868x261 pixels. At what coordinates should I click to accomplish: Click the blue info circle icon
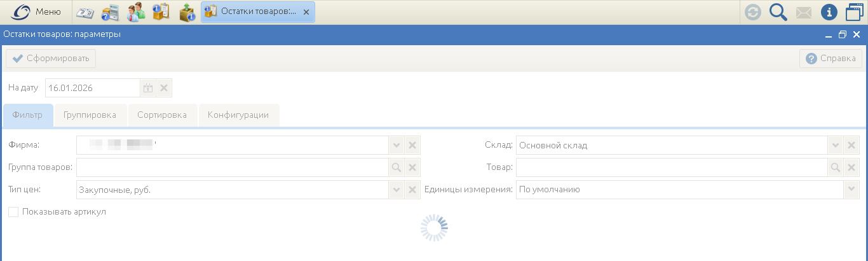click(829, 12)
